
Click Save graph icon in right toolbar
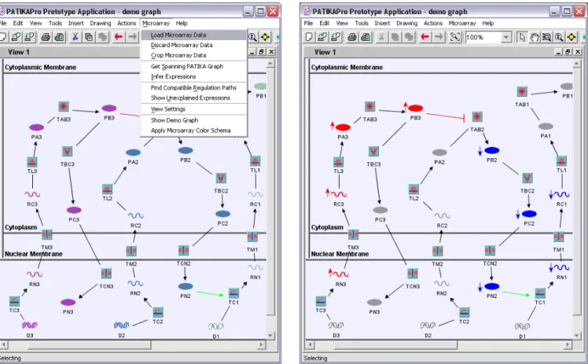pyautogui.click(x=336, y=37)
